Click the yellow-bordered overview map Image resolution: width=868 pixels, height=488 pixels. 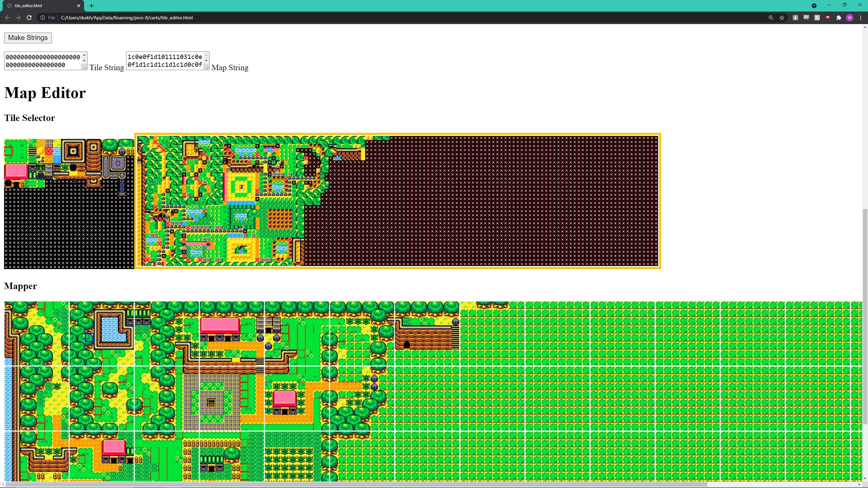(x=398, y=201)
